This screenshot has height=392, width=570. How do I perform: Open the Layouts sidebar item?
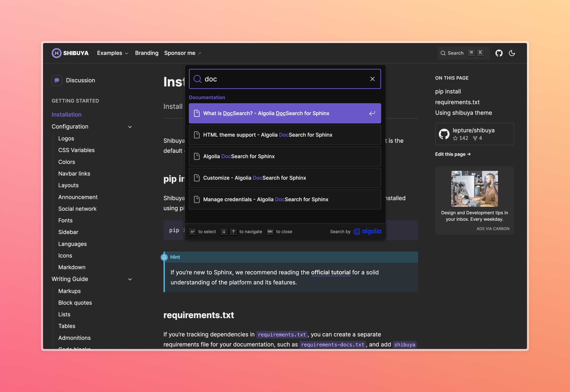tap(68, 185)
